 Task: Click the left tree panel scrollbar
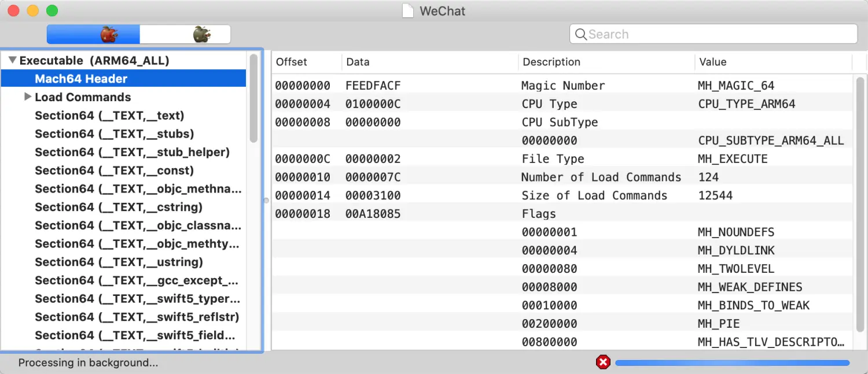point(253,98)
